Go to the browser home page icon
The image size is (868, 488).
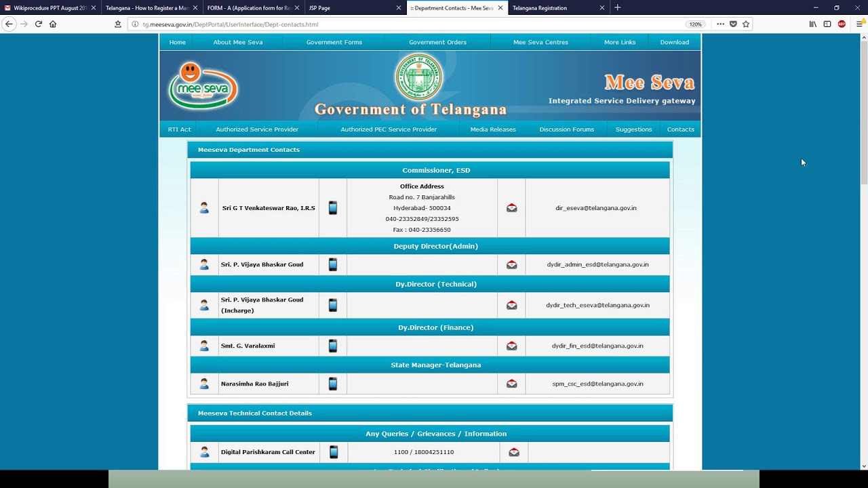(53, 24)
